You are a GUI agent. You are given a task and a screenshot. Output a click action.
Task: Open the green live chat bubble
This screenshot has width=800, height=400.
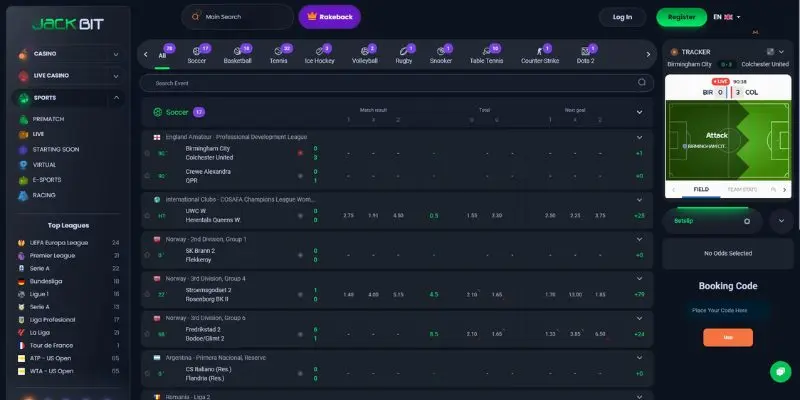click(x=780, y=372)
